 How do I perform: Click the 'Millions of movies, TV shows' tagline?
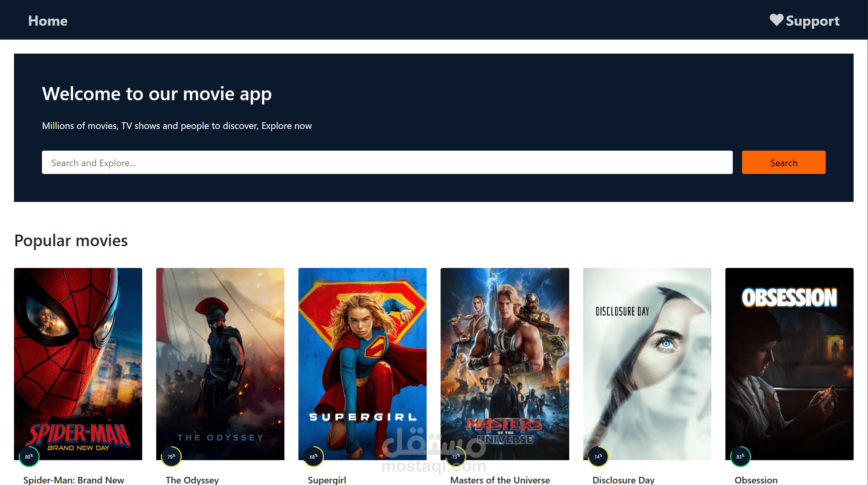[x=177, y=126]
